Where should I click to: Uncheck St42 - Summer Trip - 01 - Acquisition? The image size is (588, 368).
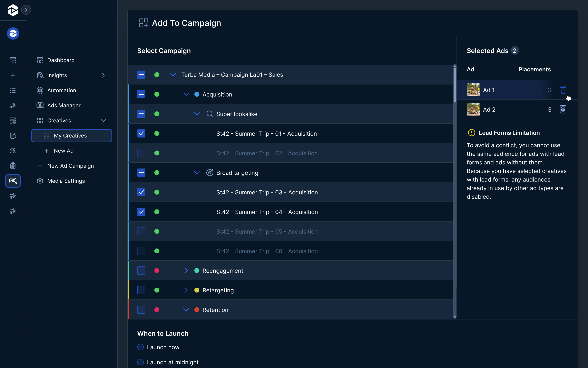point(141,133)
